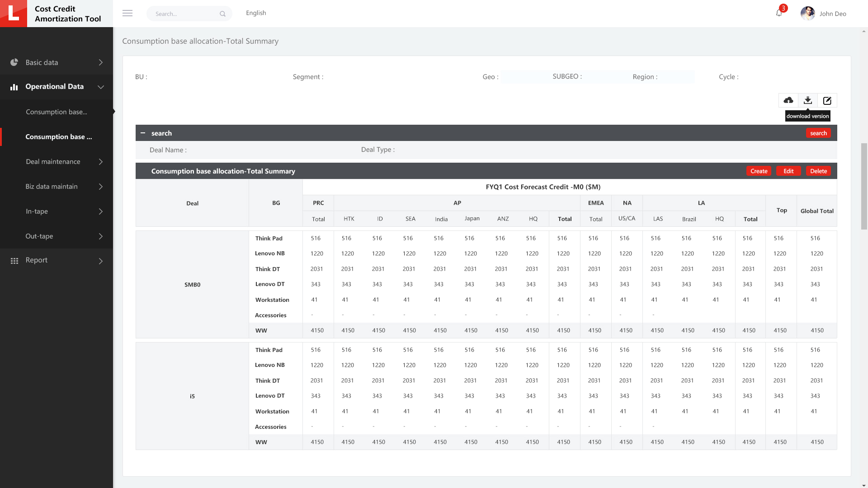Click the John Deo username
Image resolution: width=868 pixels, height=488 pixels.
coord(833,14)
